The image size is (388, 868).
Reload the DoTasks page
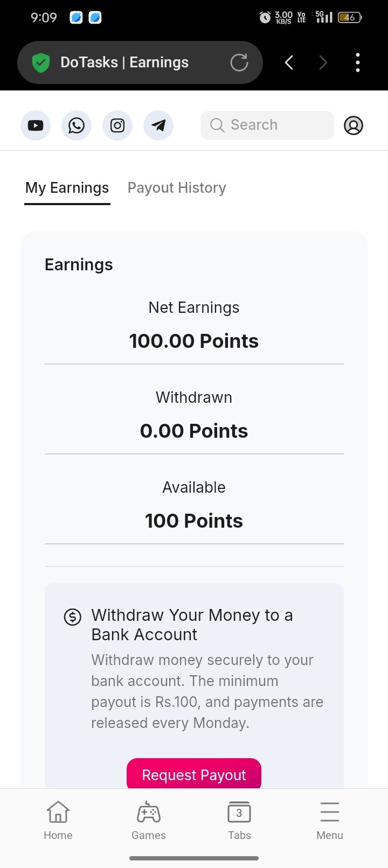point(239,62)
